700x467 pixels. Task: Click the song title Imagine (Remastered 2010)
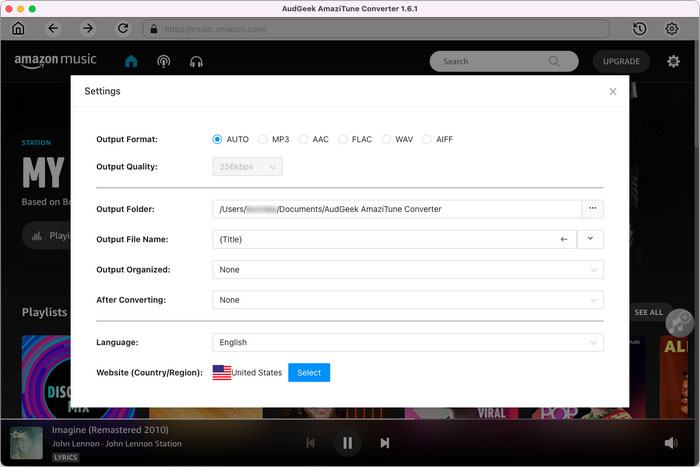pyautogui.click(x=110, y=430)
